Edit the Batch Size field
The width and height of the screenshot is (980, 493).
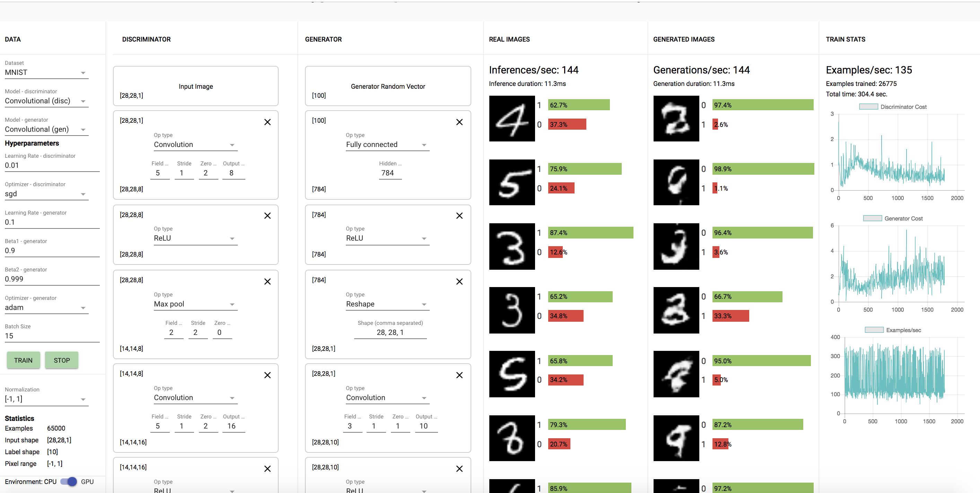[x=52, y=336]
